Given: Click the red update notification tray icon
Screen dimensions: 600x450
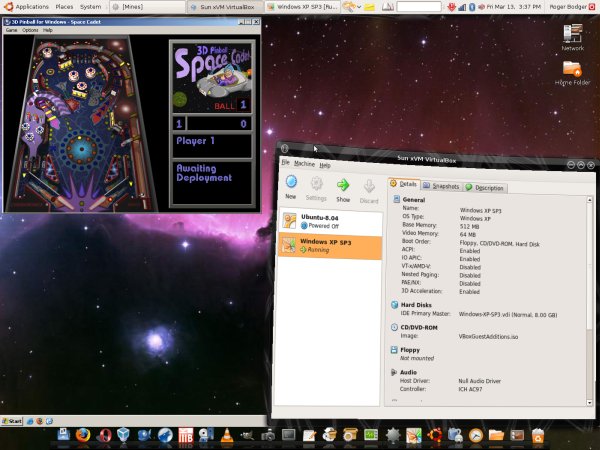Looking at the screenshot, I should [452, 7].
